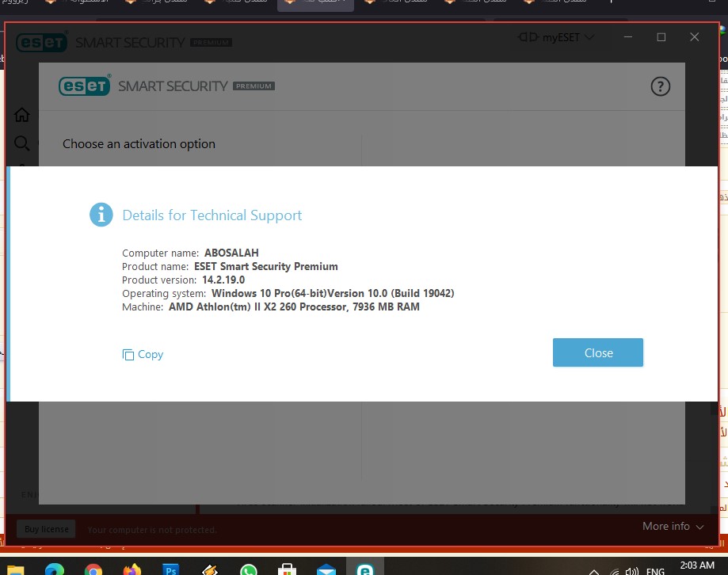Click the Copy link to copy details
The image size is (728, 575).
pyautogui.click(x=143, y=354)
